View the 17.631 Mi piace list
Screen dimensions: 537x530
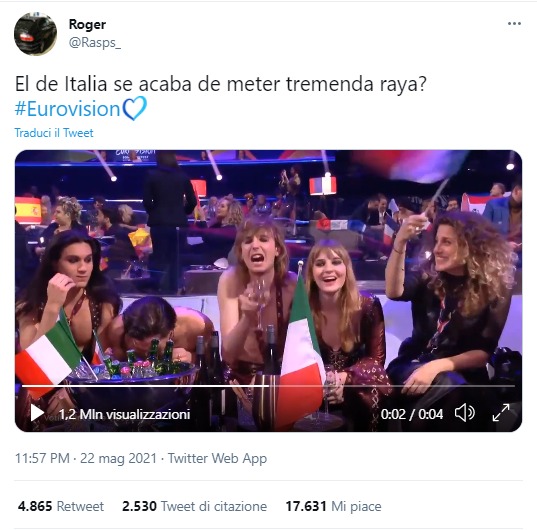(x=334, y=506)
